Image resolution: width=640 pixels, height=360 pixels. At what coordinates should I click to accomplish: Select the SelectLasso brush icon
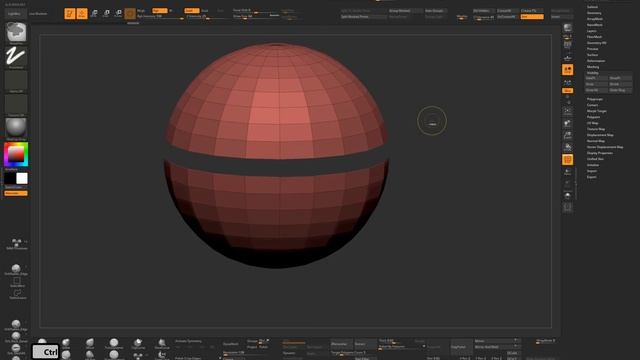click(x=17, y=294)
